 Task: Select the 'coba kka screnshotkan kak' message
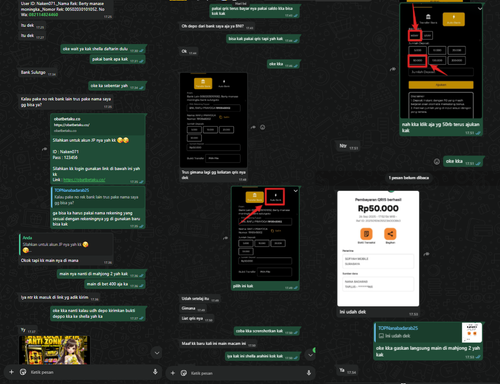267,331
